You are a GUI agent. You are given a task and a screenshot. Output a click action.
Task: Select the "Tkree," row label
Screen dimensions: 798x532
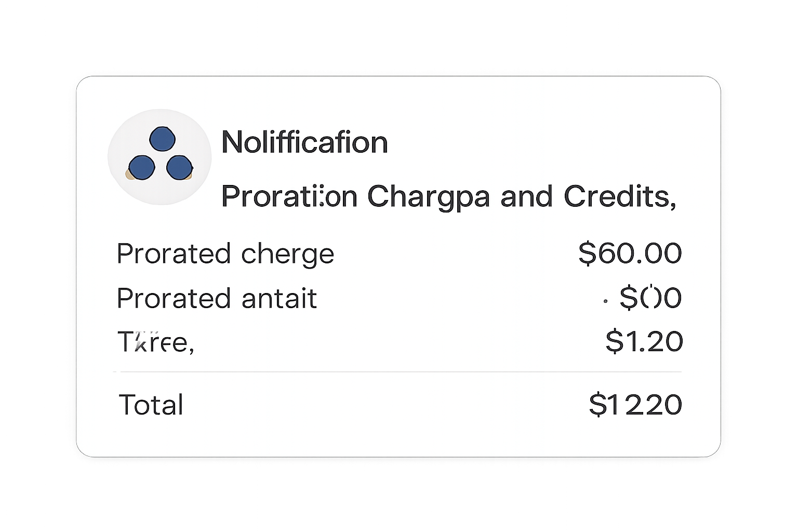pos(155,342)
